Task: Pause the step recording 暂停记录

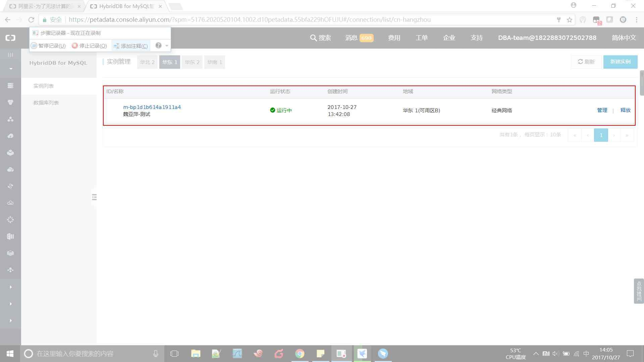Action: (x=48, y=46)
